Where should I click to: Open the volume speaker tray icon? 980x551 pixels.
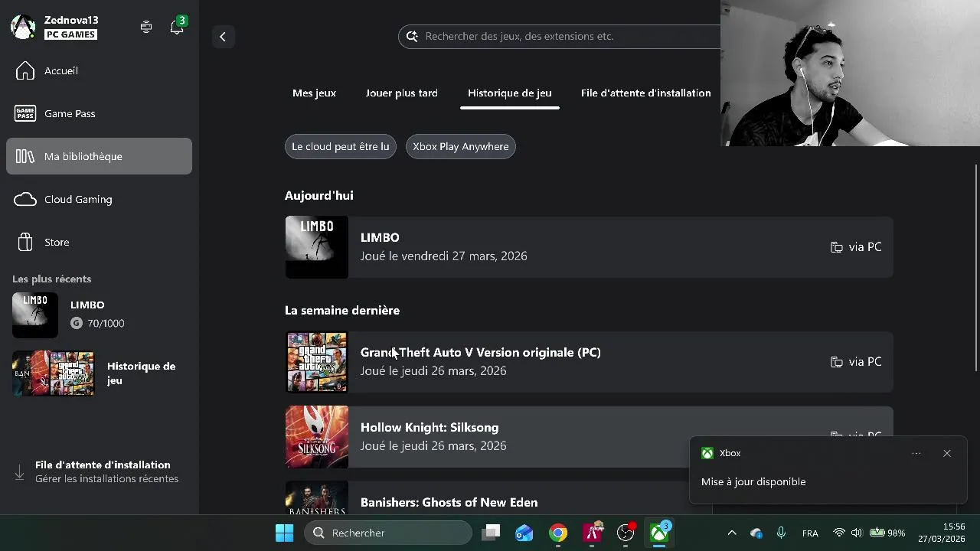point(857,533)
